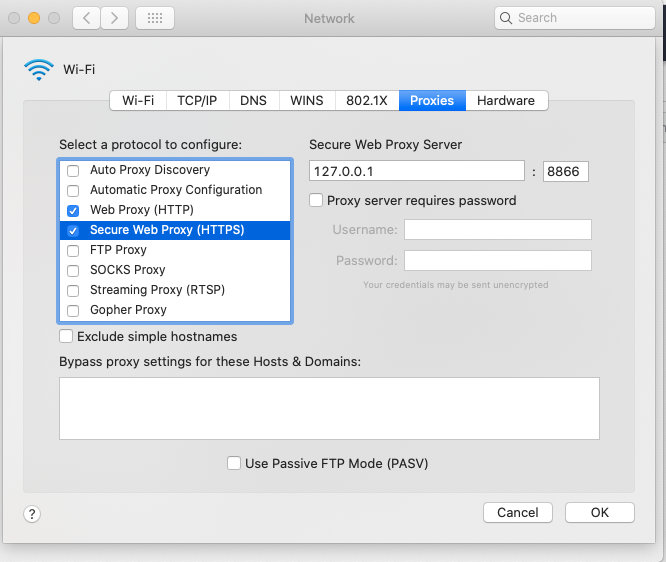666x562 pixels.
Task: Toggle Proxy server requires password
Action: (x=317, y=201)
